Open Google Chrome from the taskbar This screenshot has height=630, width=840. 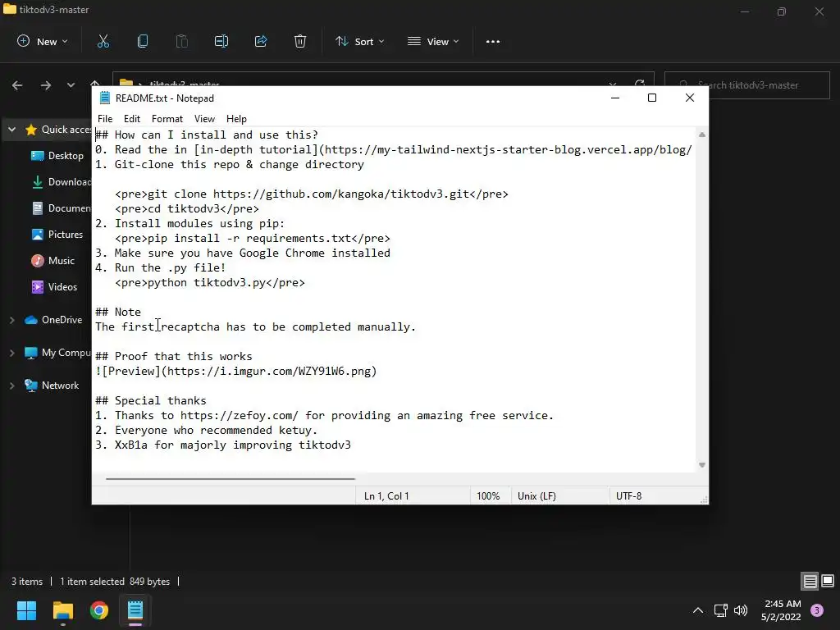tap(98, 610)
